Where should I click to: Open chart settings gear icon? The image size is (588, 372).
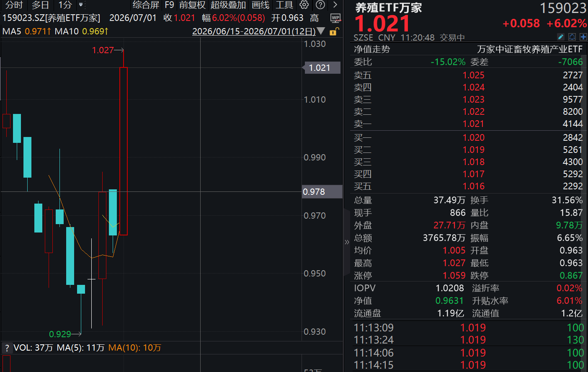[304, 5]
